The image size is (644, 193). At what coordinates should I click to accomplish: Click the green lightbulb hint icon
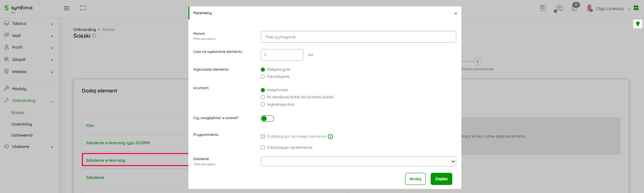(x=637, y=24)
